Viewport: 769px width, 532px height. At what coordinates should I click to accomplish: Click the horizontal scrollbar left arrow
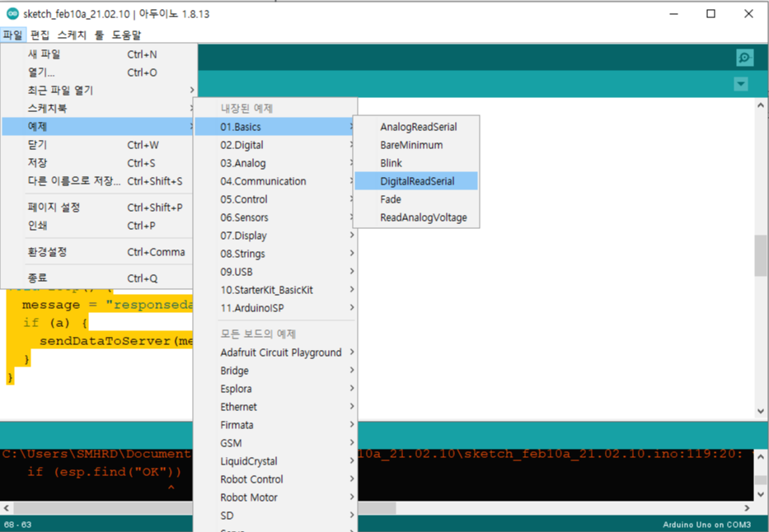(x=6, y=508)
